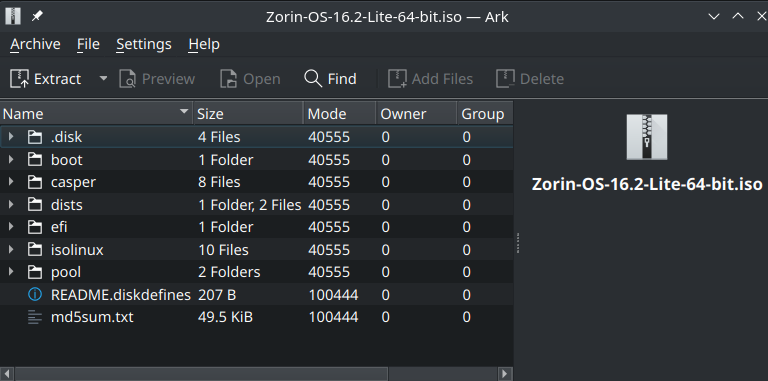
Task: Click the '4 Files' size cell
Action: point(219,137)
